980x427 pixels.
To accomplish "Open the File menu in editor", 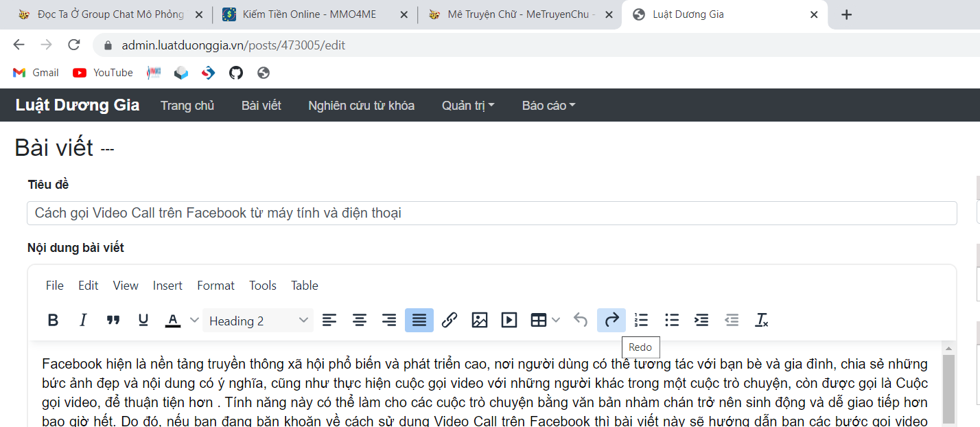I will pos(55,286).
